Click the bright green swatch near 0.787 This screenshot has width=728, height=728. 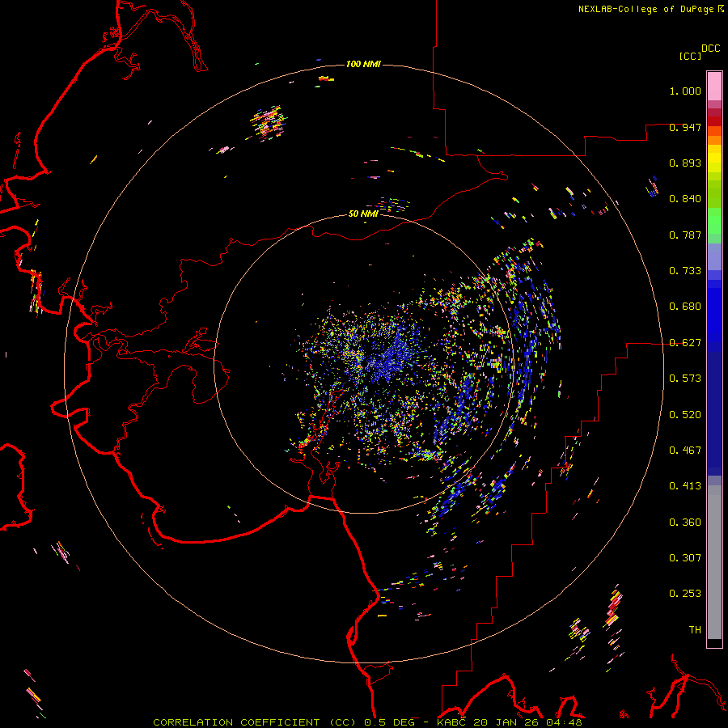click(x=714, y=221)
